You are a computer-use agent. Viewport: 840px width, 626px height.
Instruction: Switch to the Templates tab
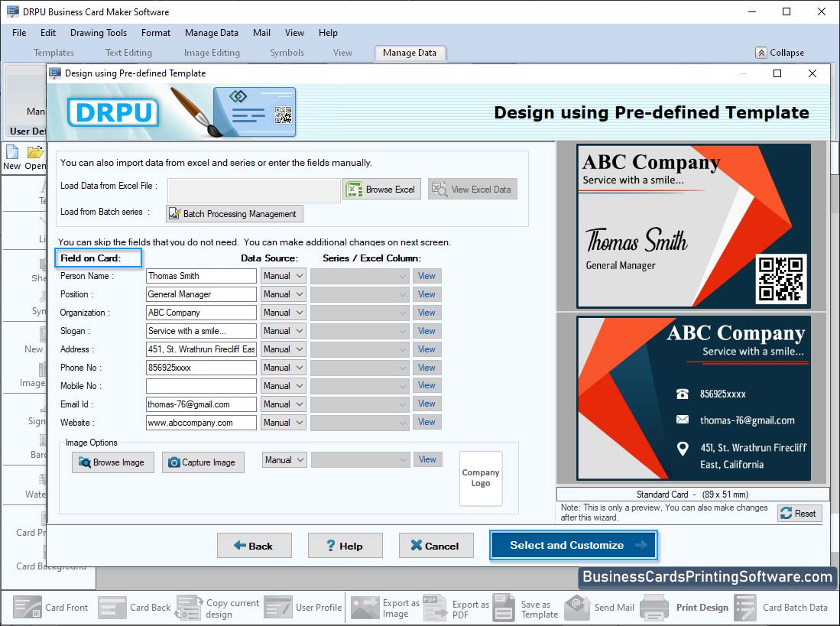click(x=54, y=53)
